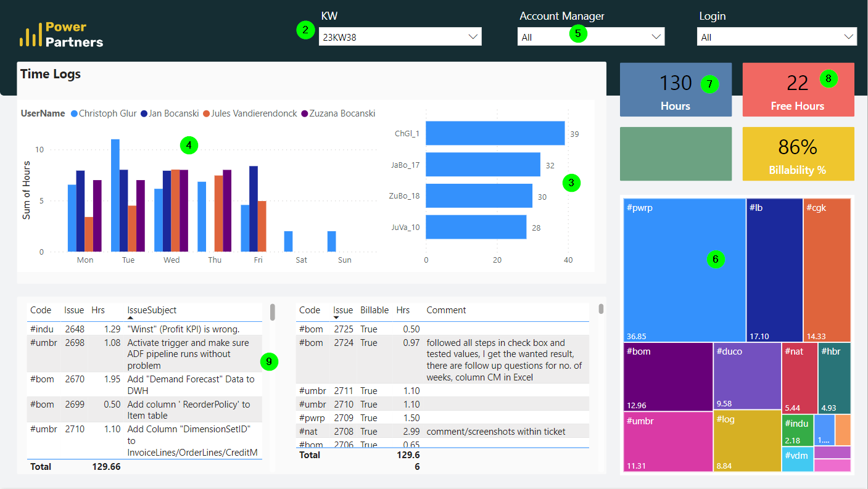868x489 pixels.
Task: Select issue 2711 row
Action: (x=442, y=390)
